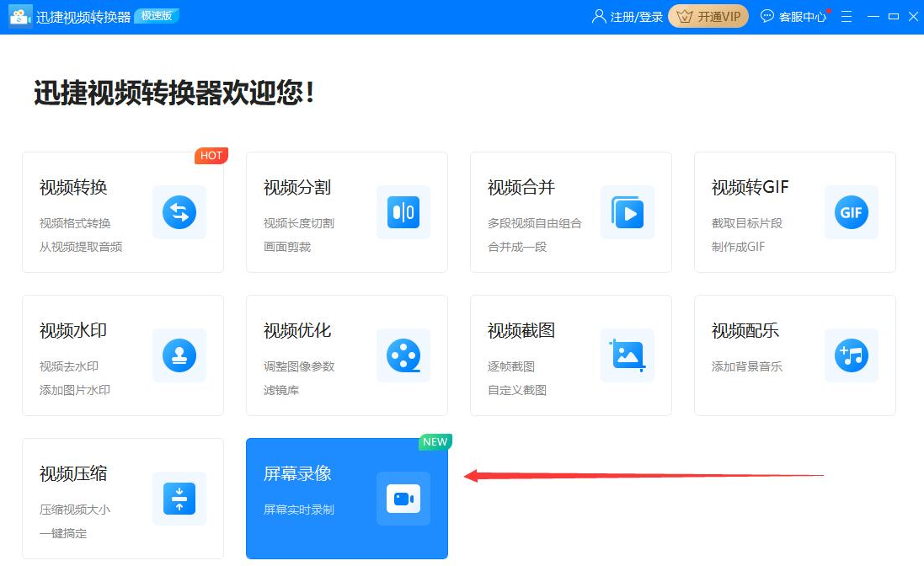Click the NEW badge on 屏幕录像 card
Screen dimensions: 924x566
[435, 441]
